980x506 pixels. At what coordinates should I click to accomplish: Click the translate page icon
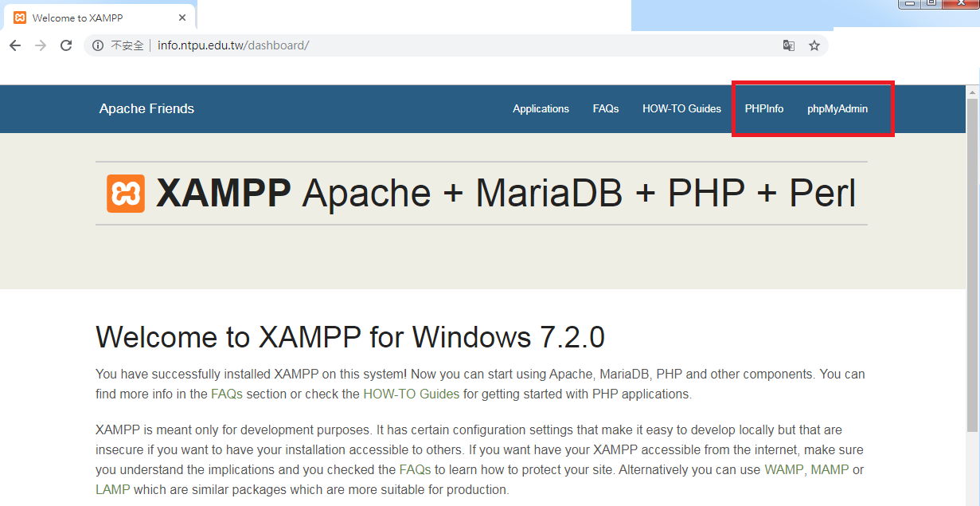789,45
